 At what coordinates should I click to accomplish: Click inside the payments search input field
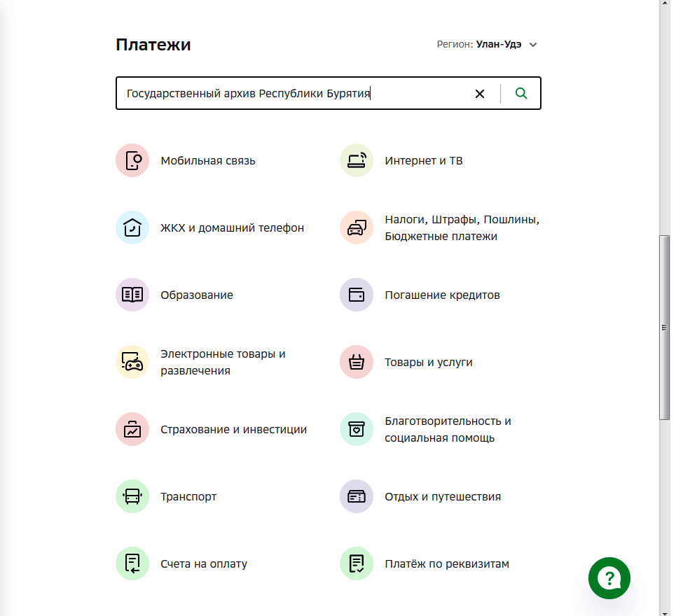click(294, 94)
